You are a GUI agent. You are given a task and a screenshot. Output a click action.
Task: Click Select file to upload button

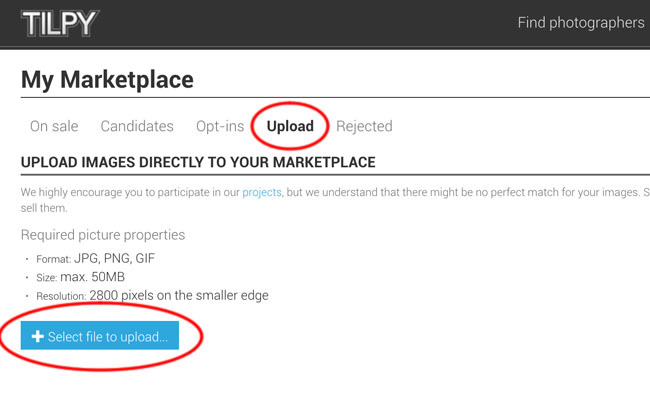(100, 335)
